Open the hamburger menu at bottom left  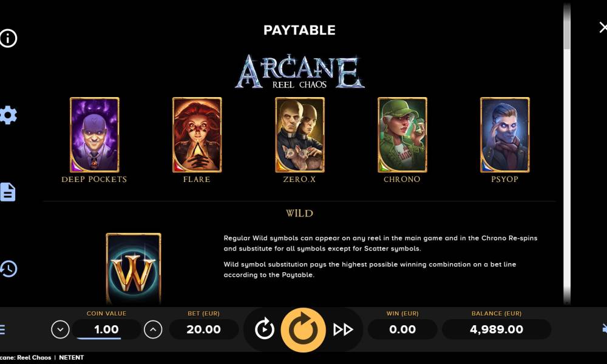2,329
